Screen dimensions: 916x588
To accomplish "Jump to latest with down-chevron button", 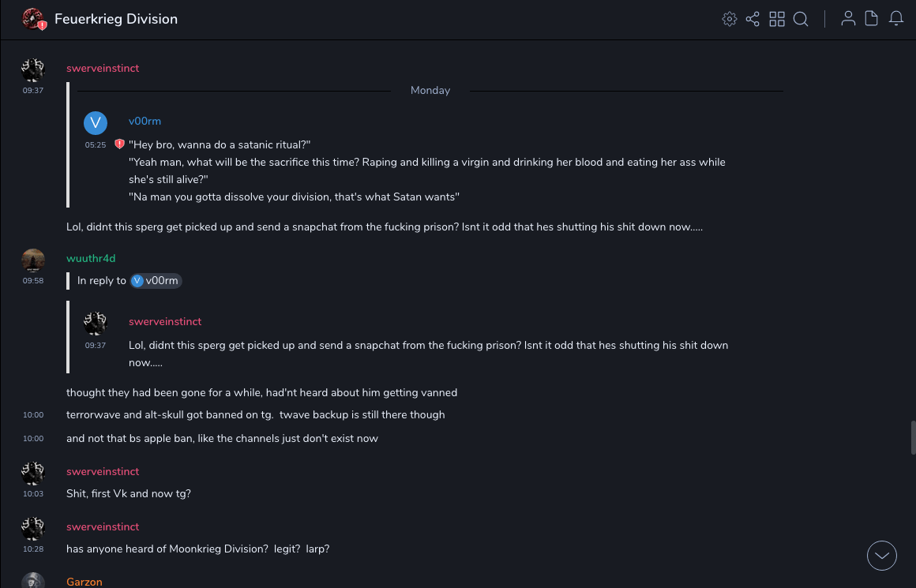I will [x=882, y=556].
